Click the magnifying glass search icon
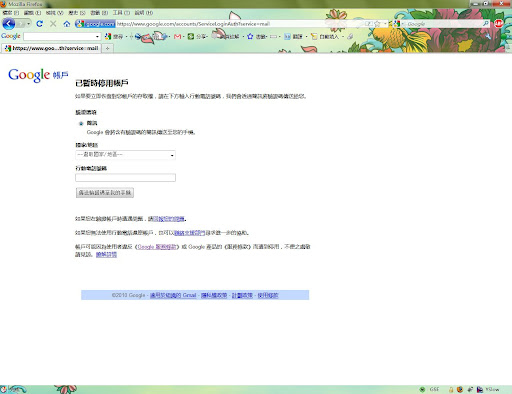This screenshot has height=394, width=512. (486, 24)
